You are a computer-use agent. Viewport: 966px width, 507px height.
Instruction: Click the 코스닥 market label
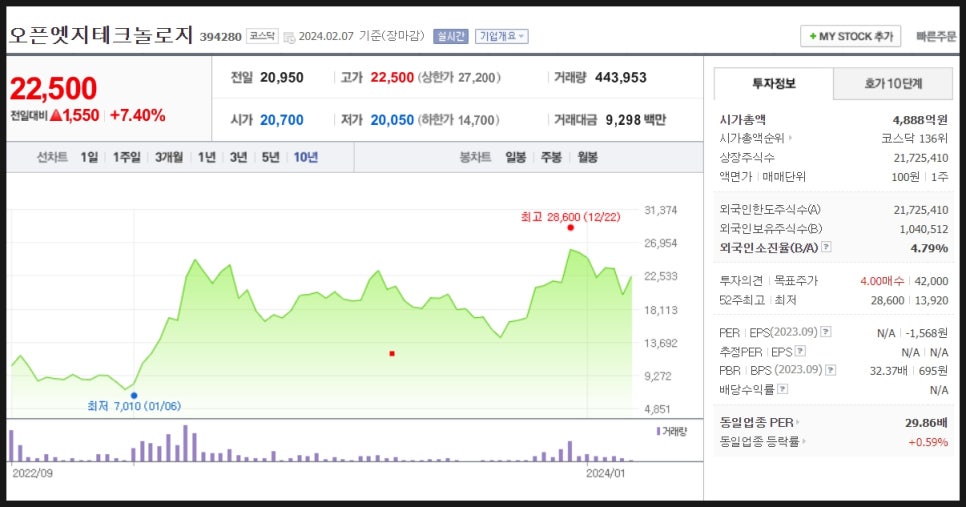tap(262, 36)
